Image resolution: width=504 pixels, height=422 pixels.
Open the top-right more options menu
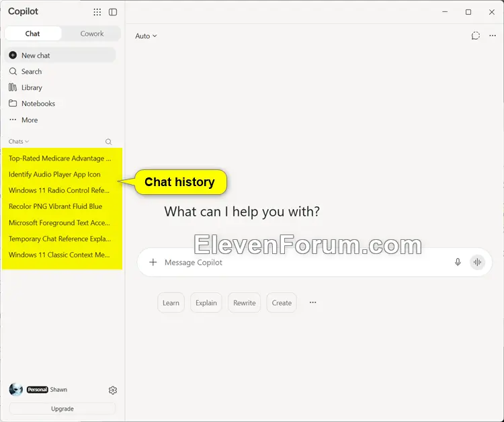tap(493, 36)
